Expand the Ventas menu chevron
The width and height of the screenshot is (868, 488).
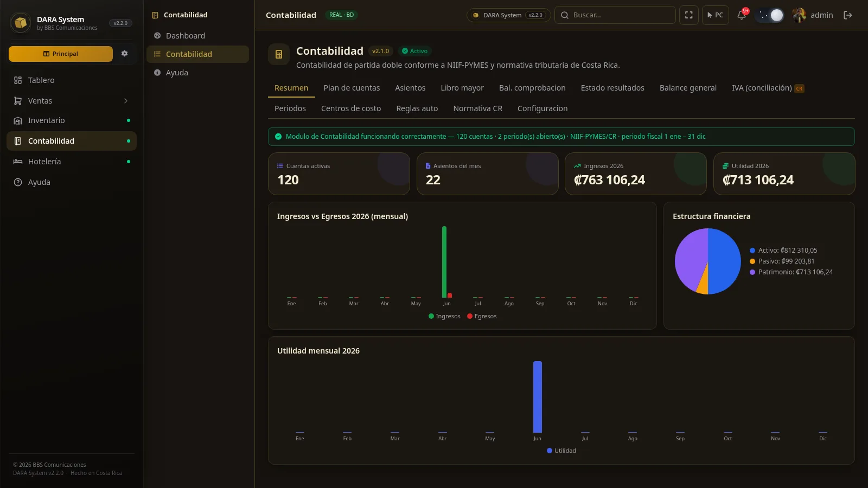126,101
